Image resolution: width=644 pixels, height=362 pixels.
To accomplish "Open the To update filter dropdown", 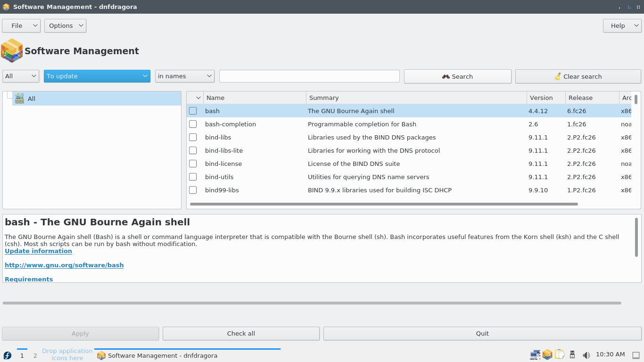I will (x=97, y=76).
